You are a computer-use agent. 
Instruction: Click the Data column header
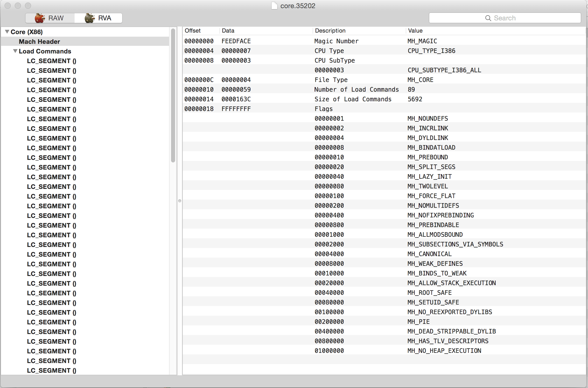pyautogui.click(x=228, y=31)
